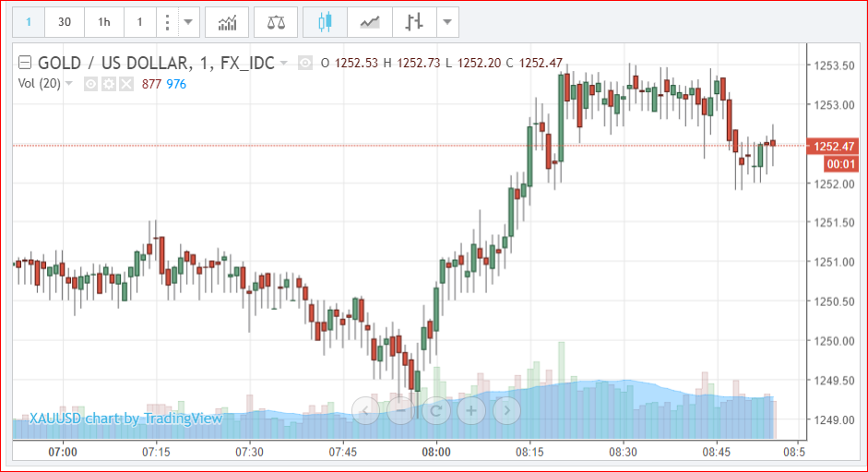Zoom out with the minus button
The width and height of the screenshot is (868, 472).
[400, 410]
